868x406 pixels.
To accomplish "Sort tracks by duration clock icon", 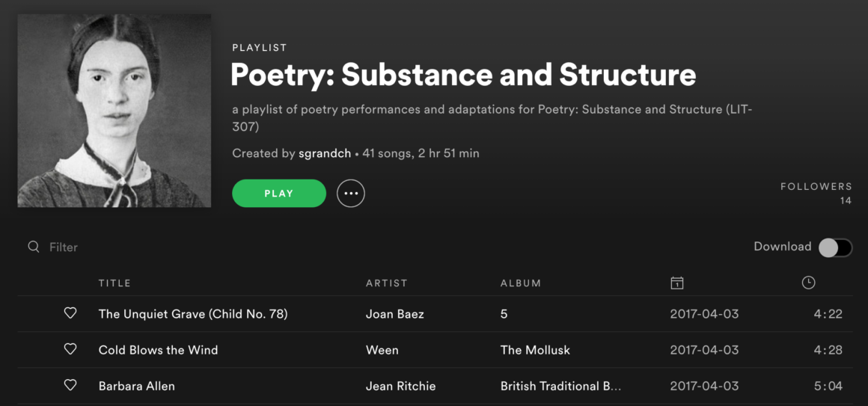I will (808, 283).
